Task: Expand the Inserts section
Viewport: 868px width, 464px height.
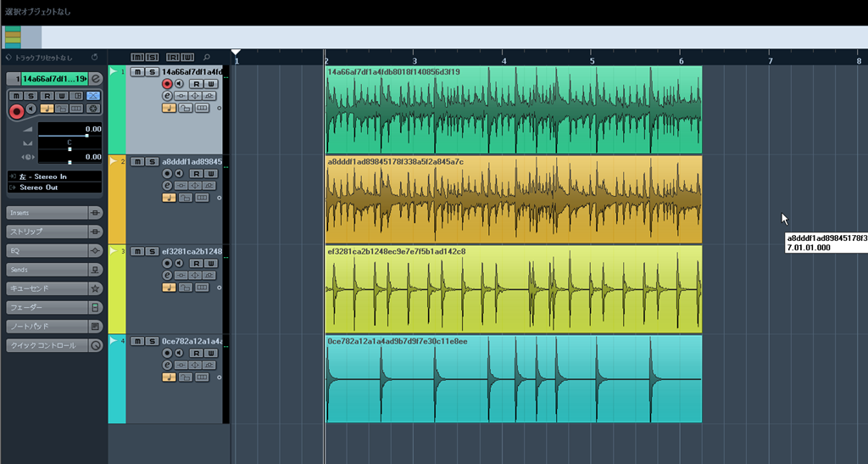Action: (47, 213)
